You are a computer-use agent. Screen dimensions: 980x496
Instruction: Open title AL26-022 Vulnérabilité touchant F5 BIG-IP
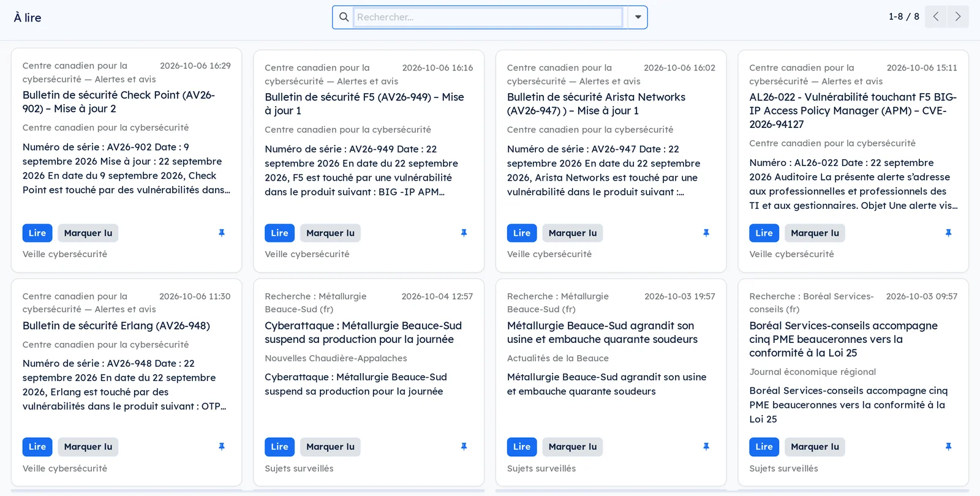(853, 110)
